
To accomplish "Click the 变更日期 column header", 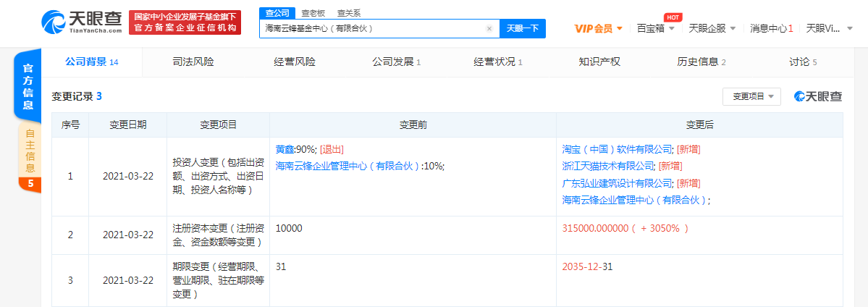I will coord(128,125).
